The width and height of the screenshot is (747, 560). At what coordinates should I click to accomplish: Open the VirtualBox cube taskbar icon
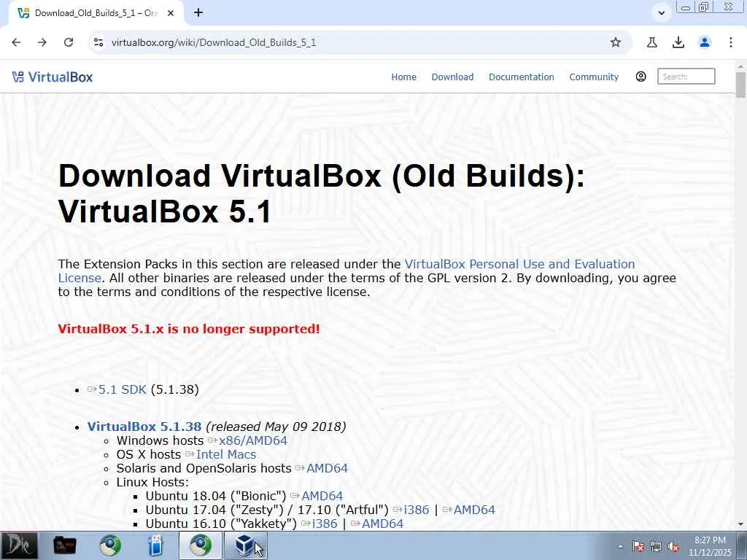point(245,545)
